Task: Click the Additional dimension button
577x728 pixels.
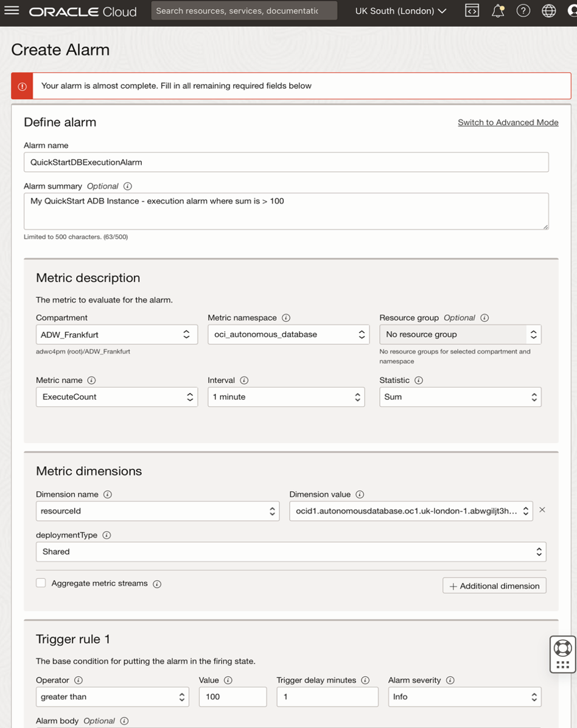Action: [494, 586]
